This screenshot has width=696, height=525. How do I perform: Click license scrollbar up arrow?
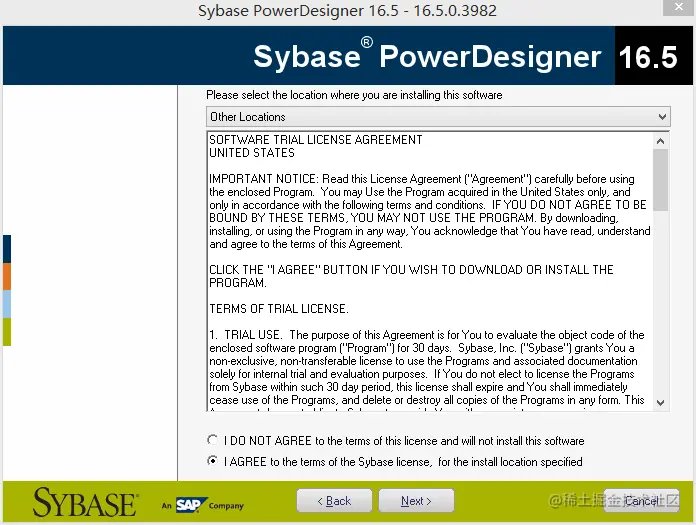(660, 141)
